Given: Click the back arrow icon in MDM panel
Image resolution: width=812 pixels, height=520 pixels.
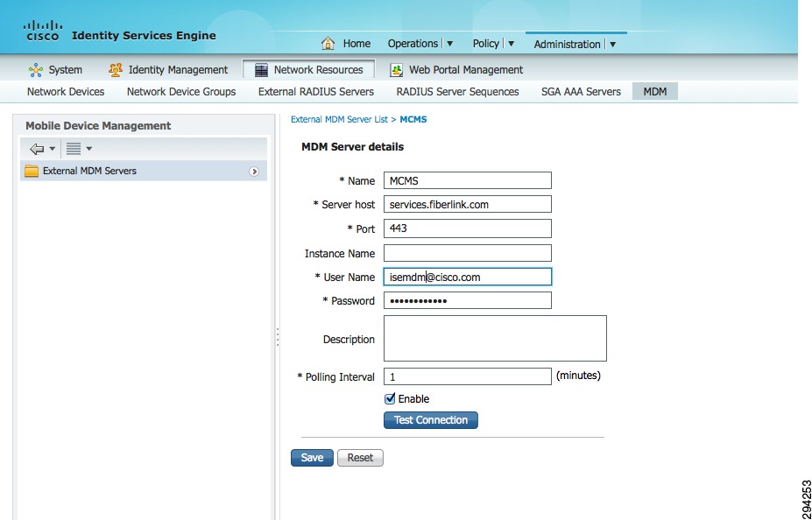Looking at the screenshot, I should click(37, 149).
